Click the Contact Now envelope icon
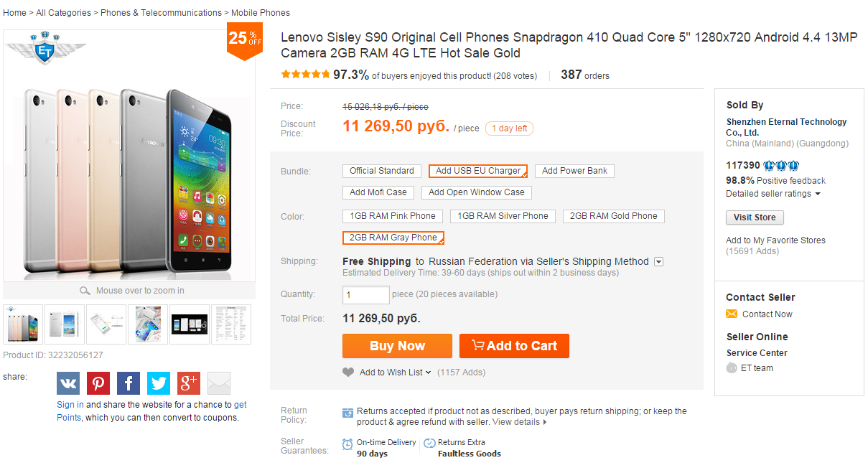This screenshot has width=868, height=473. point(732,314)
